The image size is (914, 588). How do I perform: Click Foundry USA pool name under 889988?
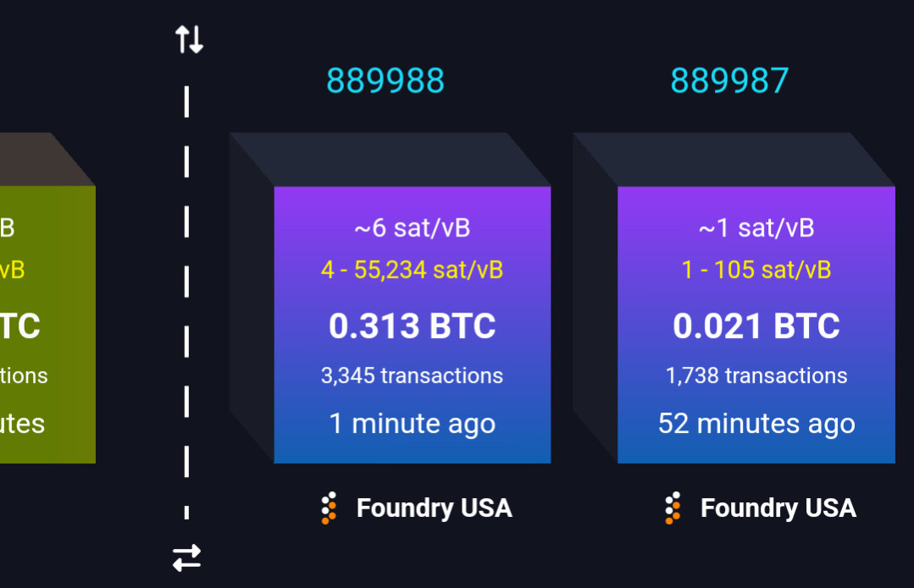coord(435,508)
